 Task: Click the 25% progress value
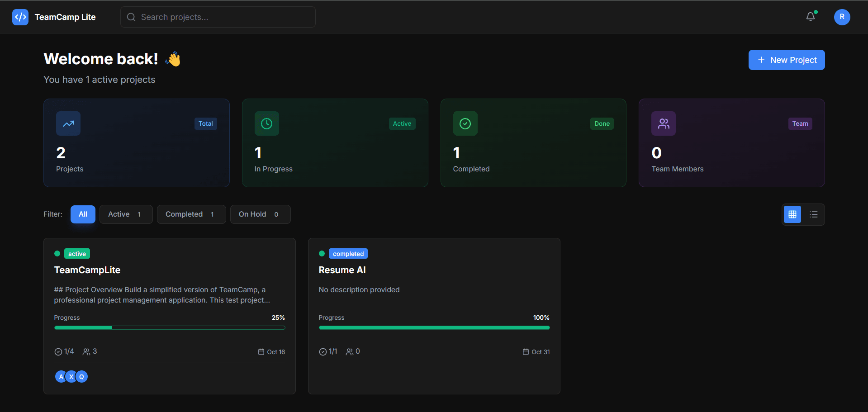tap(278, 317)
